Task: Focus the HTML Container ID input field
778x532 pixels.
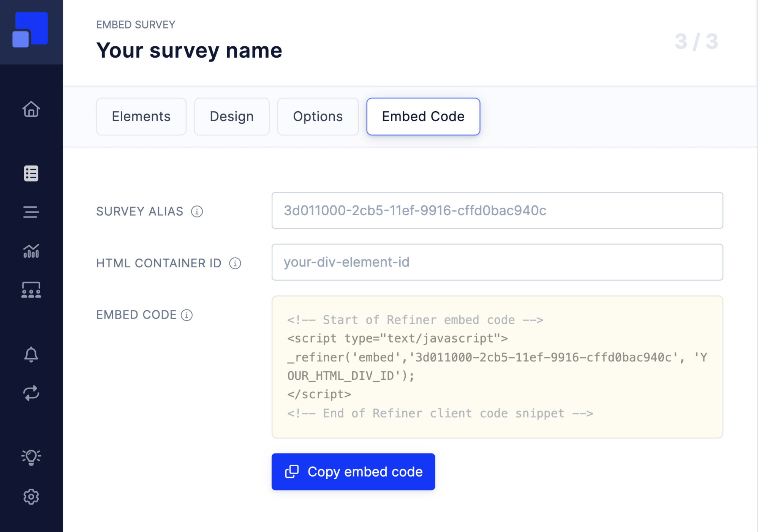Action: (497, 262)
